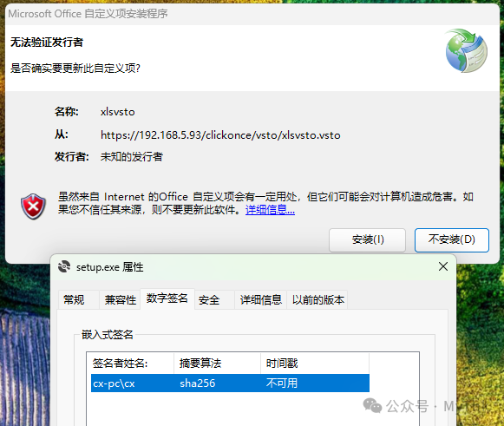Screen dimensions: 504x426
Task: Click the 摘要算法 column header
Action: (x=217, y=364)
